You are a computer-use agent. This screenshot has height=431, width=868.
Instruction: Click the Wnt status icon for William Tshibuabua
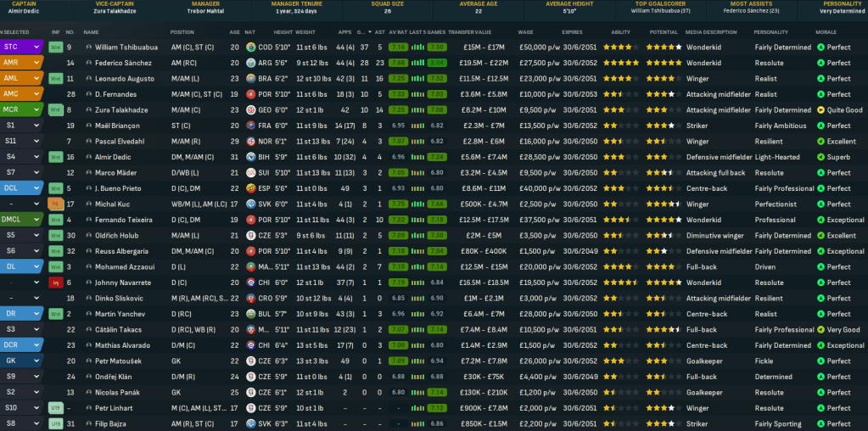(55, 47)
